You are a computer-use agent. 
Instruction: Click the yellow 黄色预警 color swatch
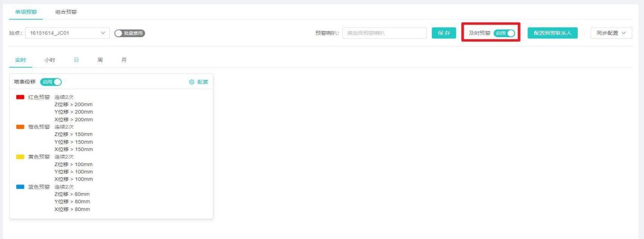tap(20, 157)
